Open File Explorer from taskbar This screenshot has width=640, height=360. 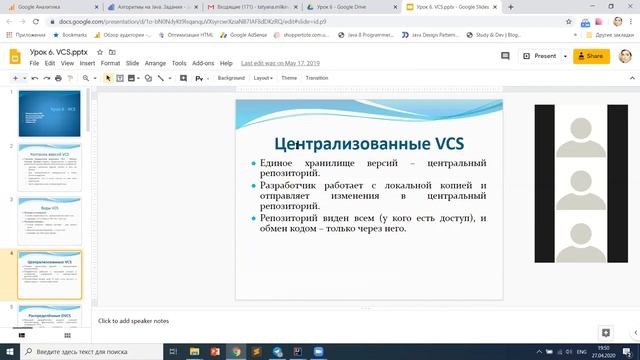click(x=195, y=351)
